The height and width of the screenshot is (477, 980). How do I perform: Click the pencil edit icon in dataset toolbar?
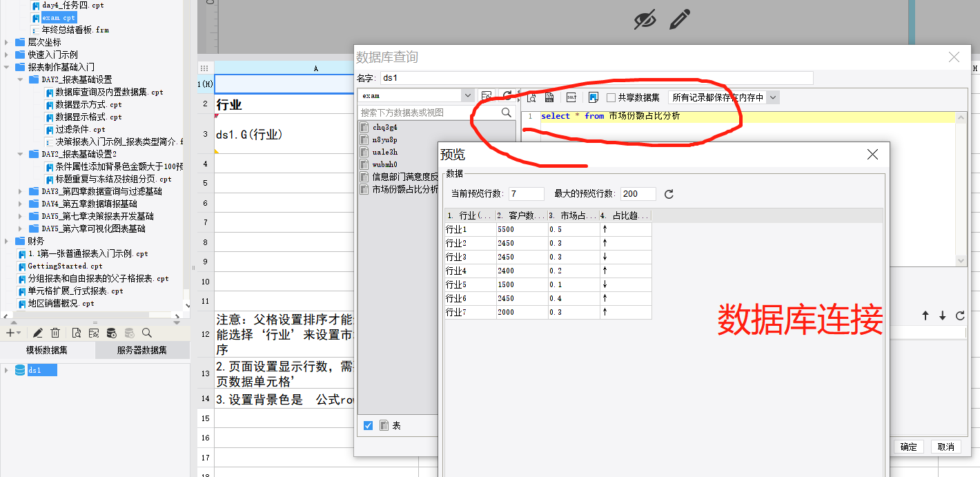click(38, 333)
